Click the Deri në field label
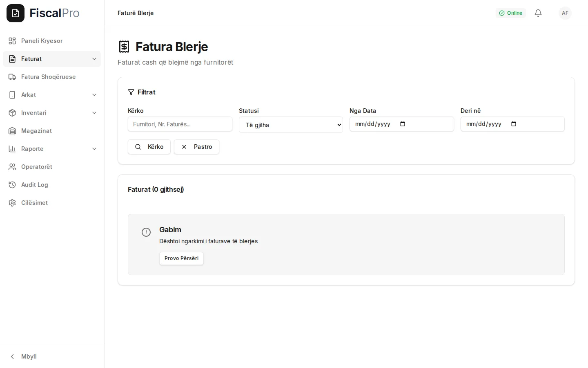The height and width of the screenshot is (368, 588). 470,111
